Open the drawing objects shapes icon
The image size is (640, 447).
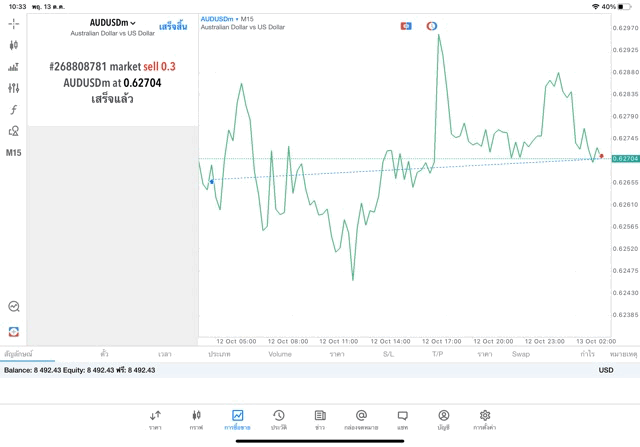pos(13,131)
